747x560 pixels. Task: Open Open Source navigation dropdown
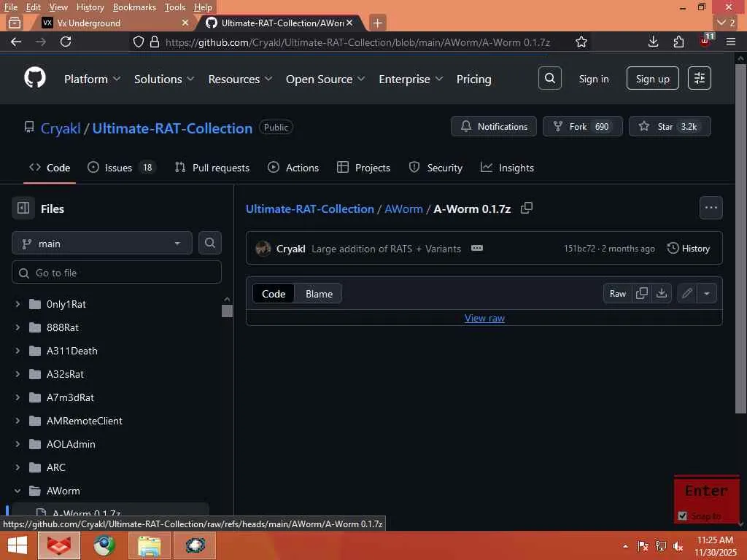325,79
